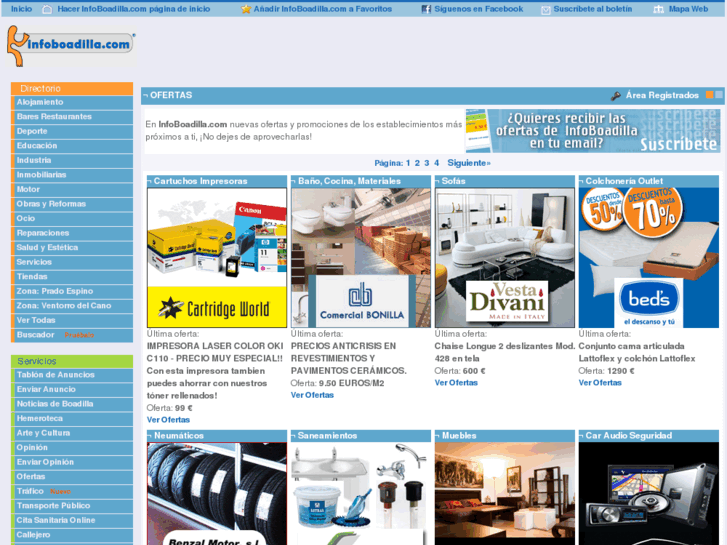
Task: Go to page 4 of offers
Action: point(436,163)
